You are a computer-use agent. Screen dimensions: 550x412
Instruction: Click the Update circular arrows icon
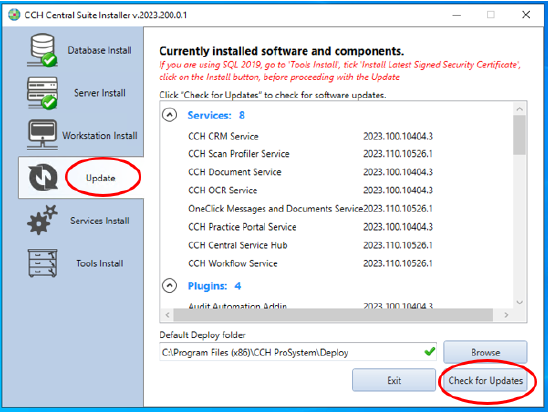point(43,178)
